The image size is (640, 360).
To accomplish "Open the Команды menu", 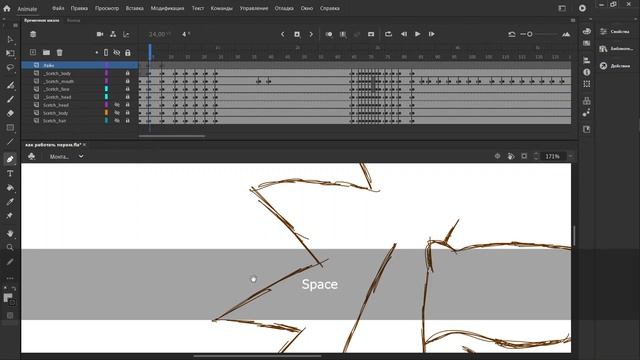I will point(222,8).
